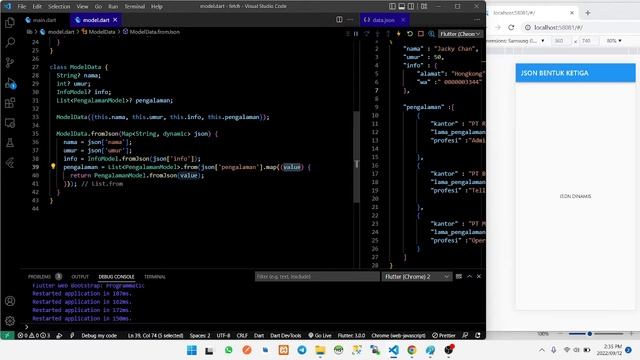The height and width of the screenshot is (360, 640).
Task: Click the notifications bell in status bar
Action: click(x=478, y=336)
